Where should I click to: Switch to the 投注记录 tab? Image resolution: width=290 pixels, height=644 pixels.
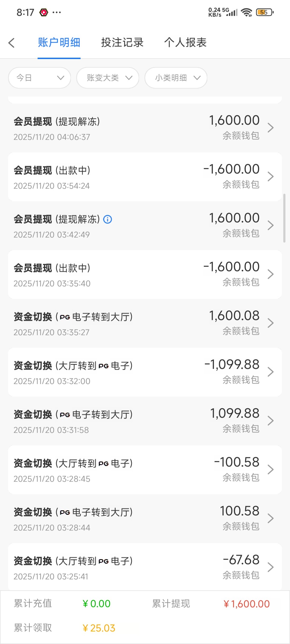click(x=122, y=42)
